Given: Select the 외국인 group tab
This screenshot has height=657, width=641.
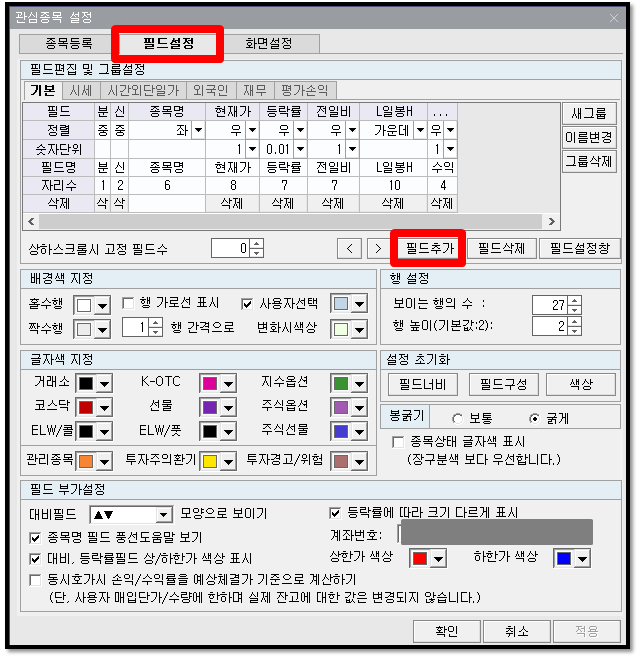Looking at the screenshot, I should (x=211, y=90).
